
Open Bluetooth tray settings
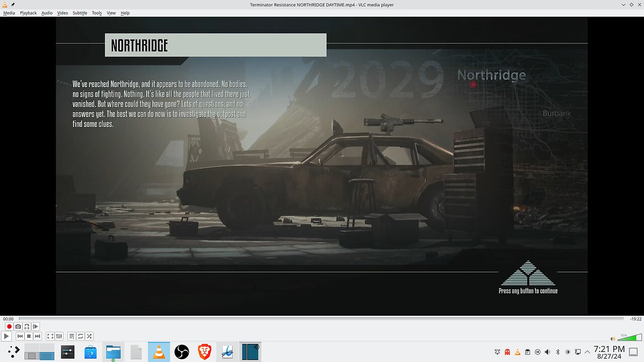click(x=557, y=352)
